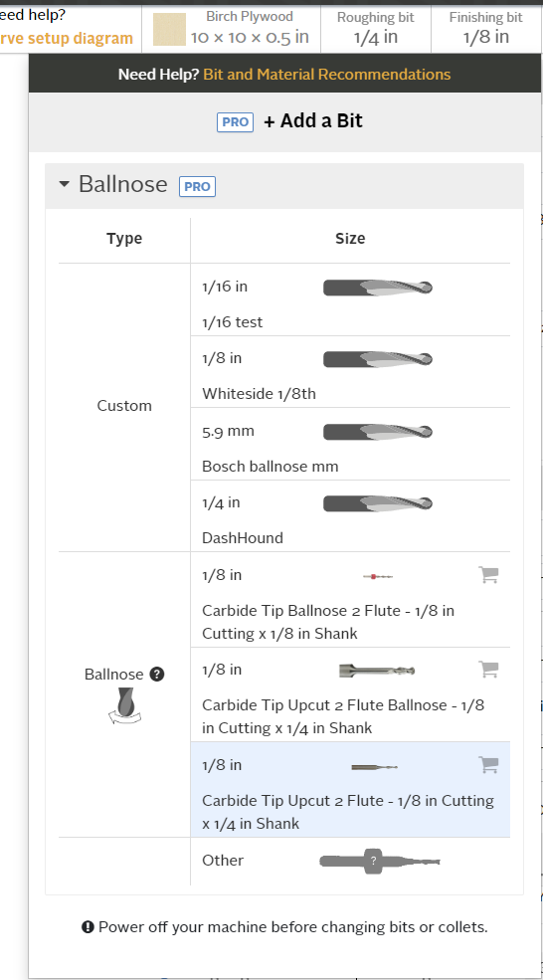Viewport: 543px width, 980px height.
Task: Open the Birch Plywood material selector
Action: (231, 29)
